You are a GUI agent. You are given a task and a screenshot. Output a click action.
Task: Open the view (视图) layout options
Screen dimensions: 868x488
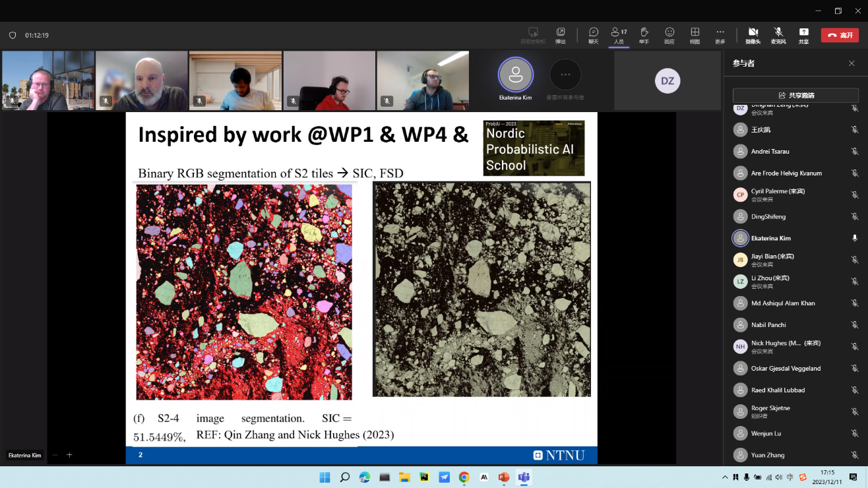pyautogui.click(x=695, y=35)
